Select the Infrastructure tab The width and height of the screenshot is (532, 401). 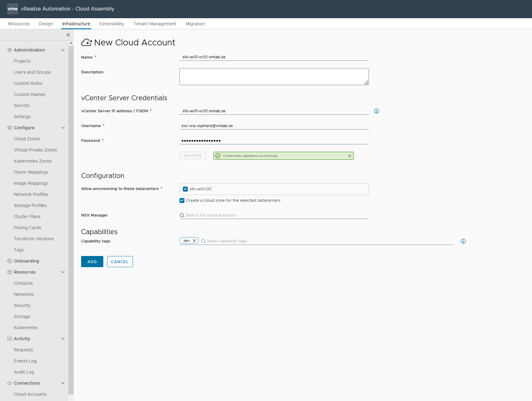pyautogui.click(x=76, y=24)
